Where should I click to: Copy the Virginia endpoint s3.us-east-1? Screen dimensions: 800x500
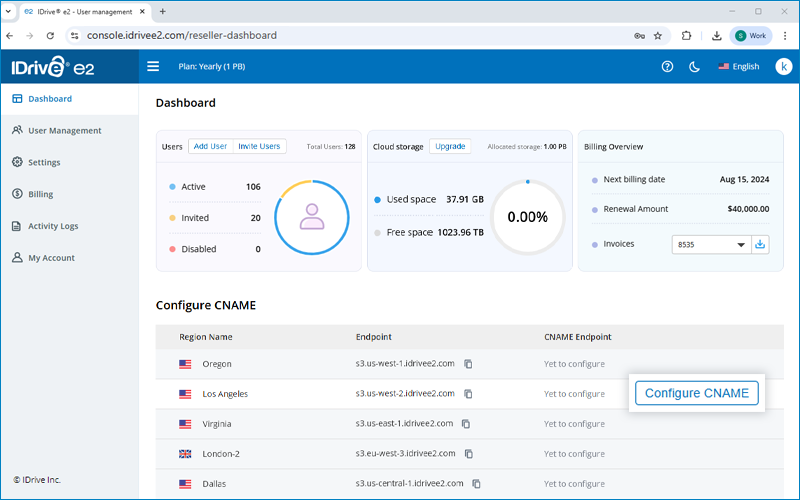point(466,423)
